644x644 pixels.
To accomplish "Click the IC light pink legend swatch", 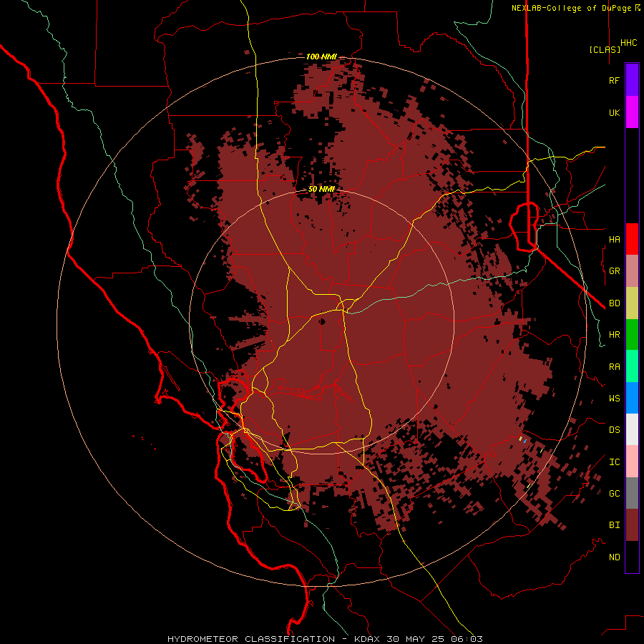I will point(632,462).
